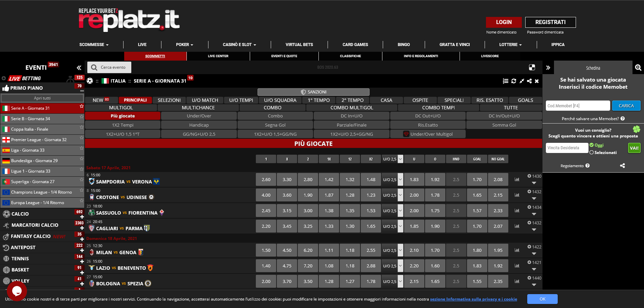Favorite Liga Giornata 33 star toggle
The image size is (644, 308).
[x=81, y=148]
